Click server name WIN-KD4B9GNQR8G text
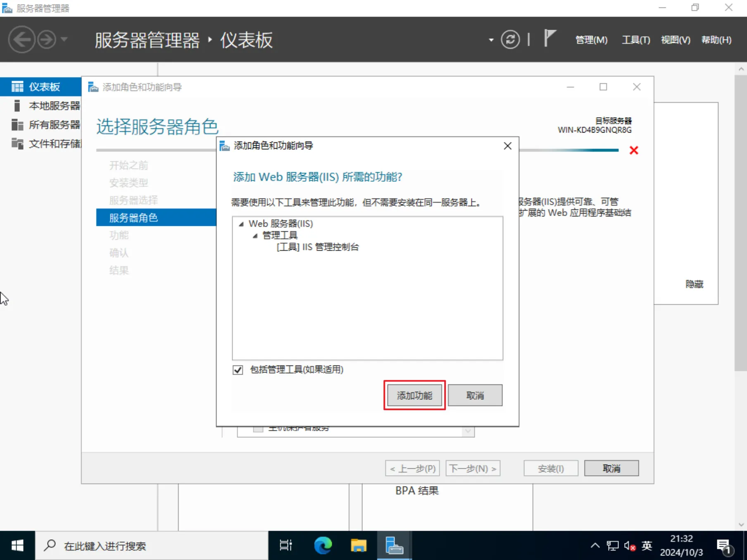 click(595, 130)
